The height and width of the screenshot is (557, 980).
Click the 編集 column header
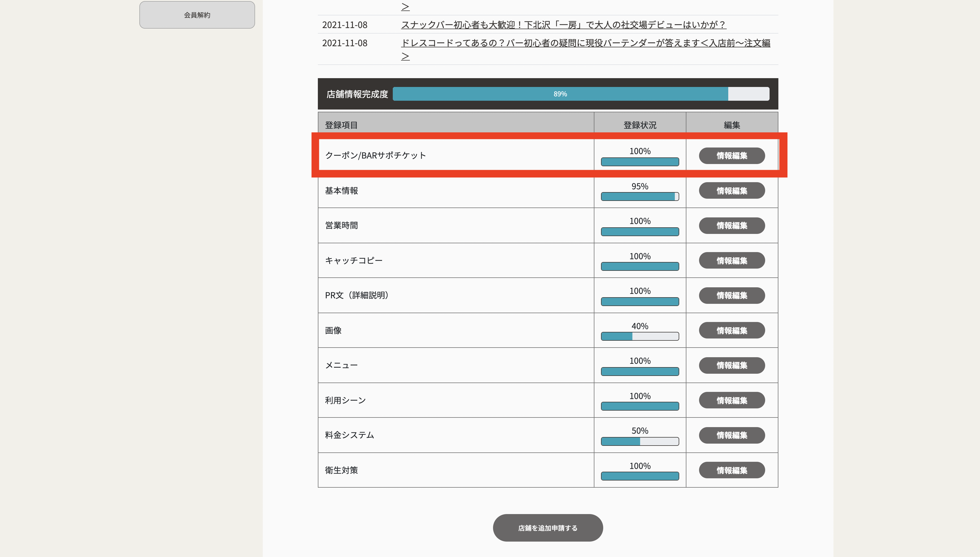(x=732, y=125)
